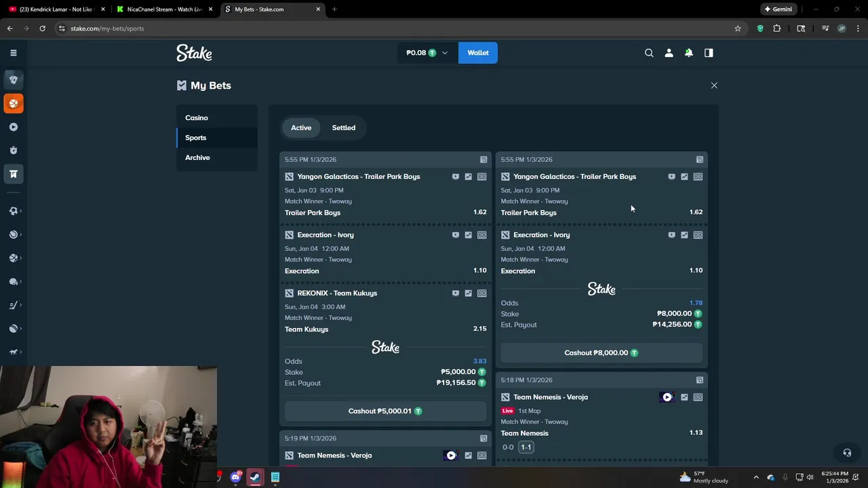Expand the Horse Racing chevron in sidebar
Image resolution: width=868 pixels, height=488 pixels.
(x=21, y=352)
